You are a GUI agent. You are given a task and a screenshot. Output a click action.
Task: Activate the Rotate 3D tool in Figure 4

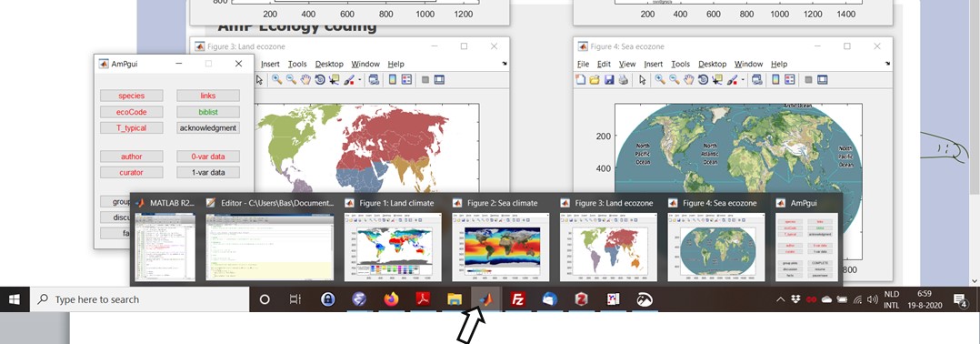pyautogui.click(x=703, y=80)
